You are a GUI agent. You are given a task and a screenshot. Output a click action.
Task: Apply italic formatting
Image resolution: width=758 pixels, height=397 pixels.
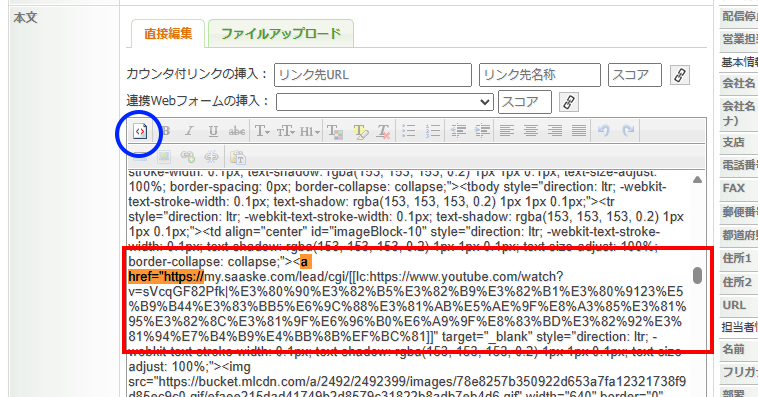[190, 131]
